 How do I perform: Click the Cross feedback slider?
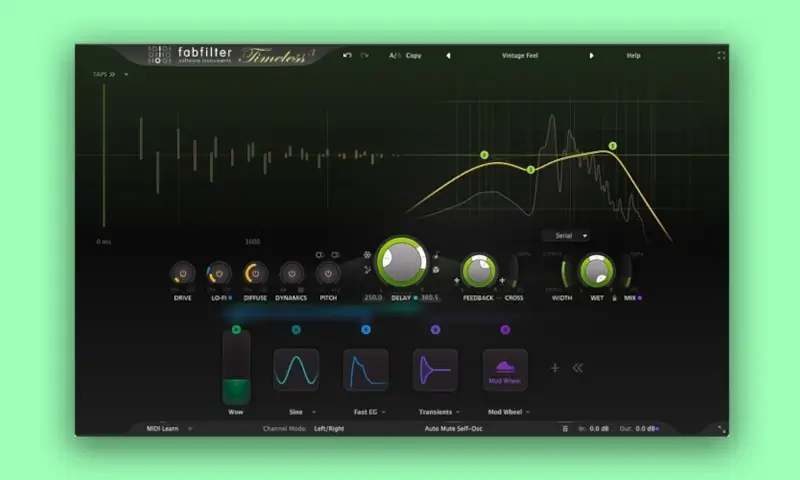(x=513, y=271)
